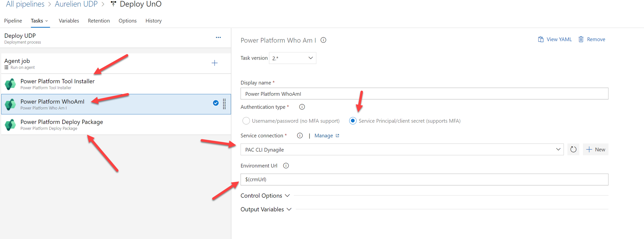Open the PAC CLI Dynagile service connection dropdown
This screenshot has height=239, width=644.
[402, 149]
